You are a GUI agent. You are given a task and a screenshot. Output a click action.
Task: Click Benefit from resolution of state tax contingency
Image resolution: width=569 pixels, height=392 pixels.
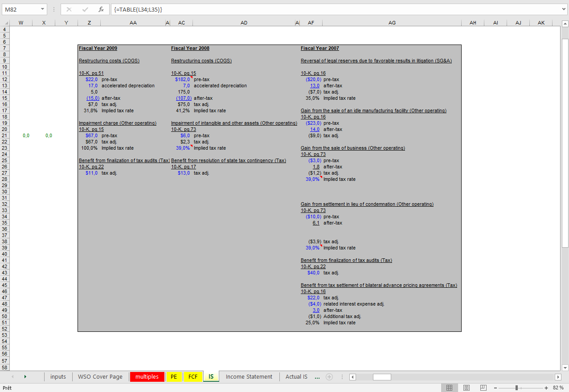229,160
